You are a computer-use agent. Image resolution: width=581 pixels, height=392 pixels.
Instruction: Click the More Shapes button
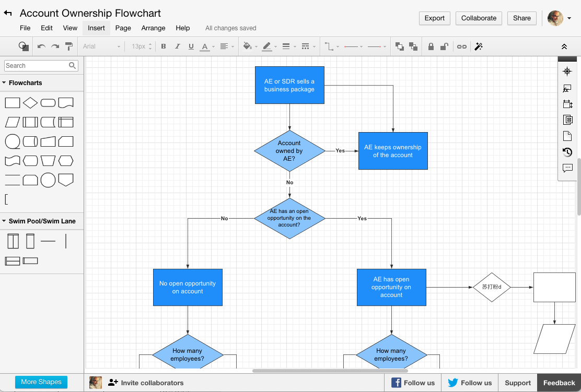click(x=41, y=382)
